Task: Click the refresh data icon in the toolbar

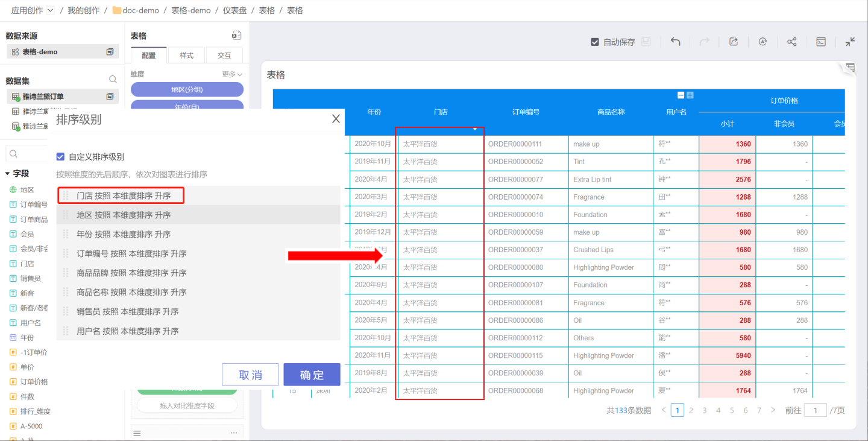Action: 763,42
